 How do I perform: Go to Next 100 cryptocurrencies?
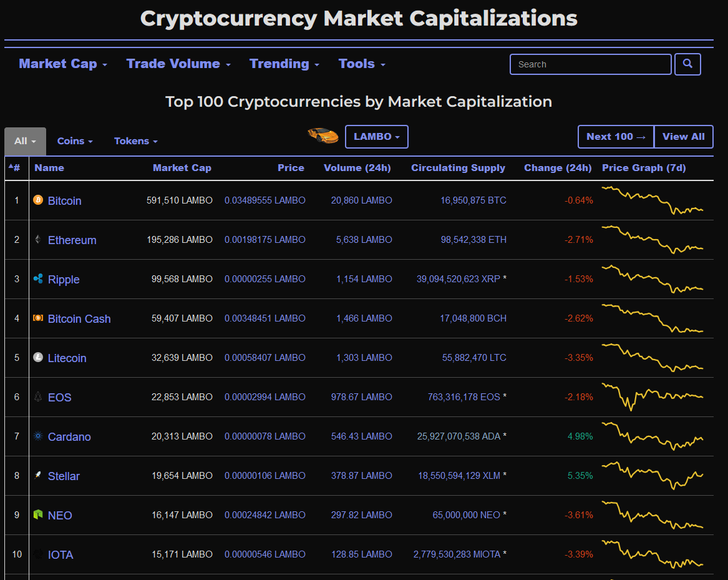pos(616,137)
